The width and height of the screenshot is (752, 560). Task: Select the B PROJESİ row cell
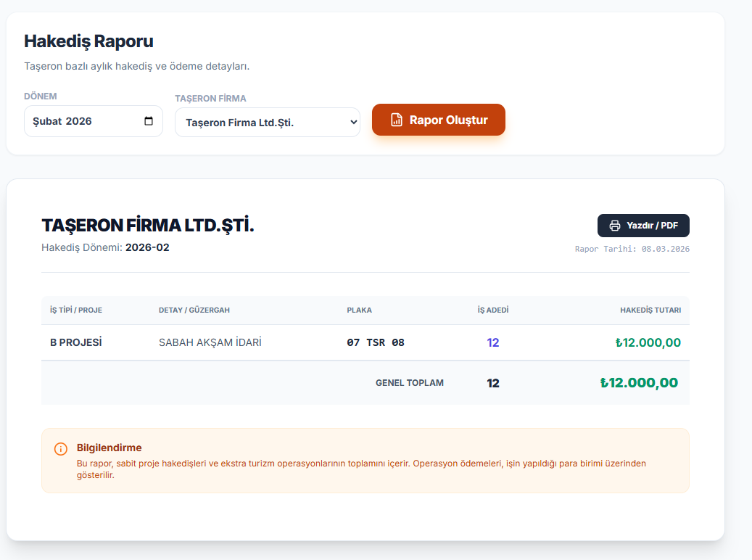point(76,342)
